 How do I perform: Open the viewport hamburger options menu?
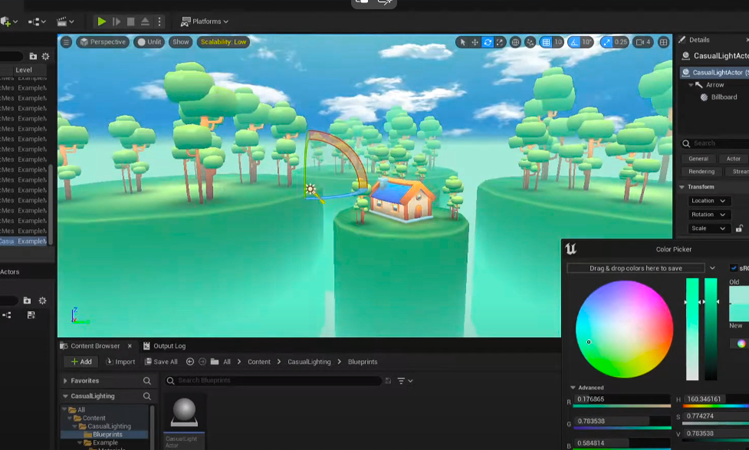coord(66,42)
